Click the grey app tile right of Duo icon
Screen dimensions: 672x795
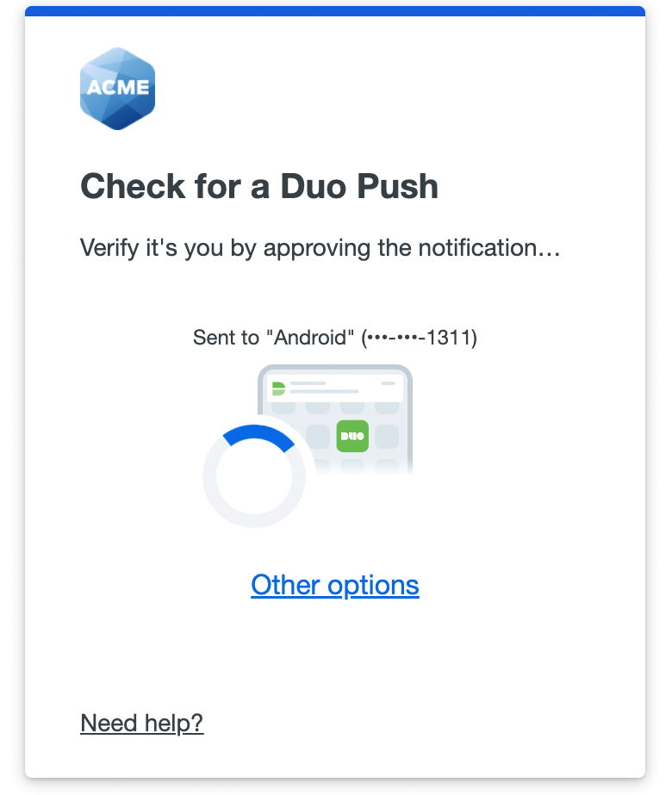coord(386,436)
